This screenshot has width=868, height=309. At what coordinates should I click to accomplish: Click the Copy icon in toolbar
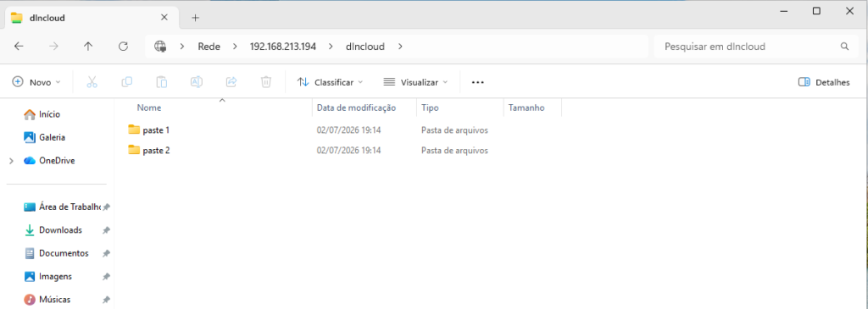127,82
